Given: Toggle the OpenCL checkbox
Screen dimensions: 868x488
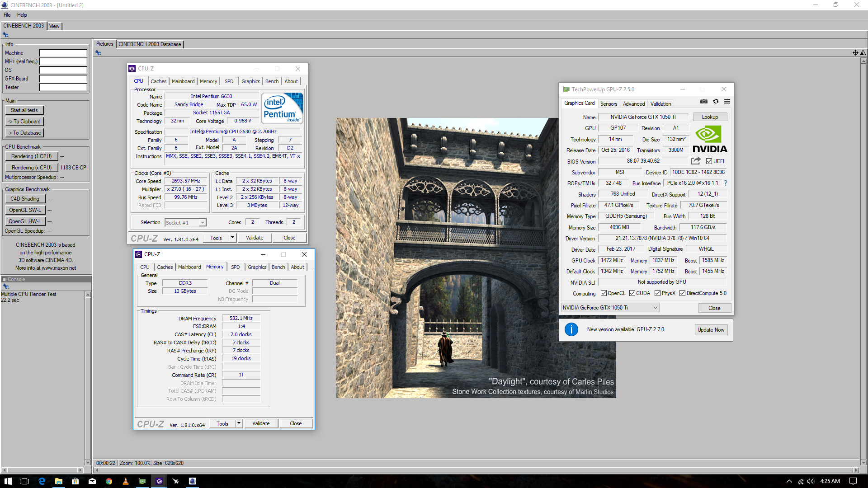Looking at the screenshot, I should (x=604, y=293).
